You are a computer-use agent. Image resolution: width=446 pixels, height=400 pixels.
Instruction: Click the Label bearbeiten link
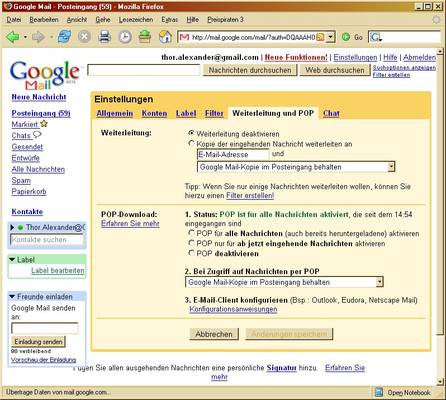click(x=58, y=271)
